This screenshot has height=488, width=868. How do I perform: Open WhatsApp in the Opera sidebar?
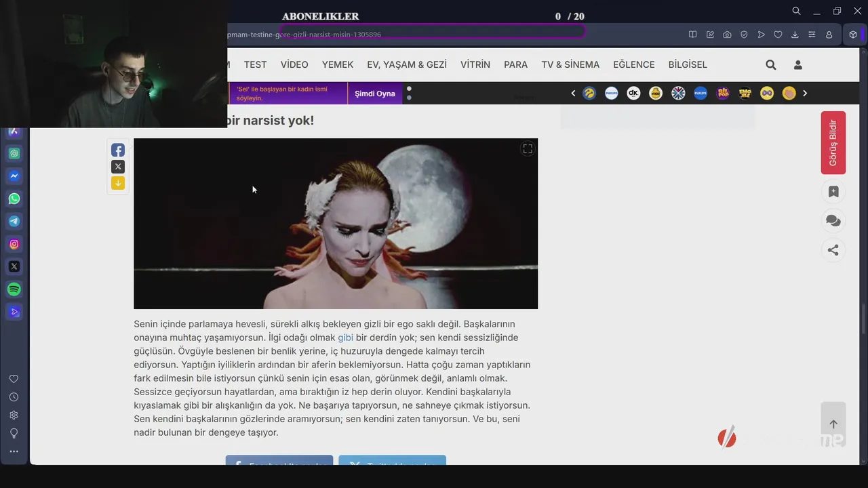(x=14, y=199)
